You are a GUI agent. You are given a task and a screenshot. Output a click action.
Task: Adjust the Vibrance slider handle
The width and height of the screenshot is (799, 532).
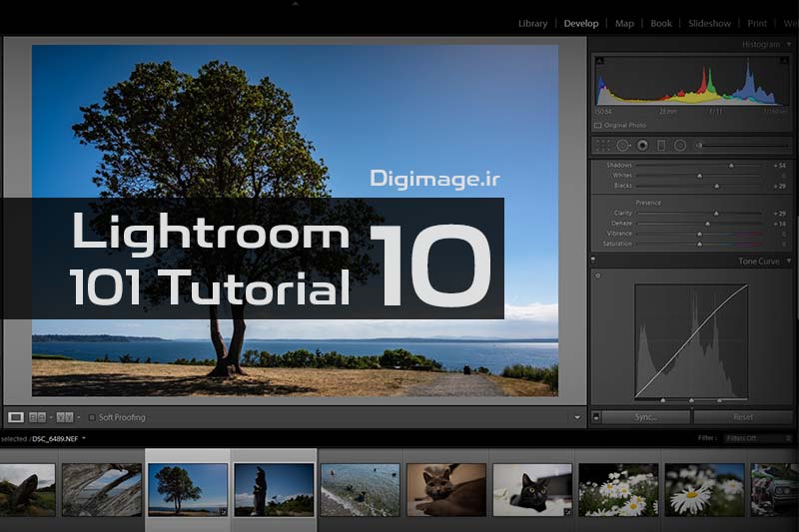(x=700, y=234)
